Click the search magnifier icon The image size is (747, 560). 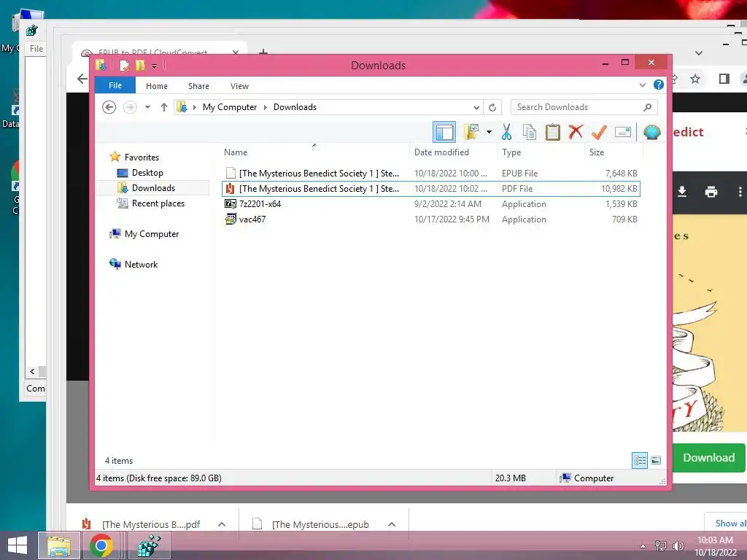648,107
